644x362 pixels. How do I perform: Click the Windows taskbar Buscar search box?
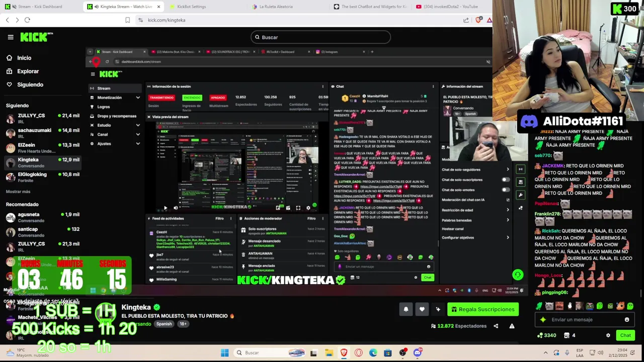pyautogui.click(x=271, y=352)
